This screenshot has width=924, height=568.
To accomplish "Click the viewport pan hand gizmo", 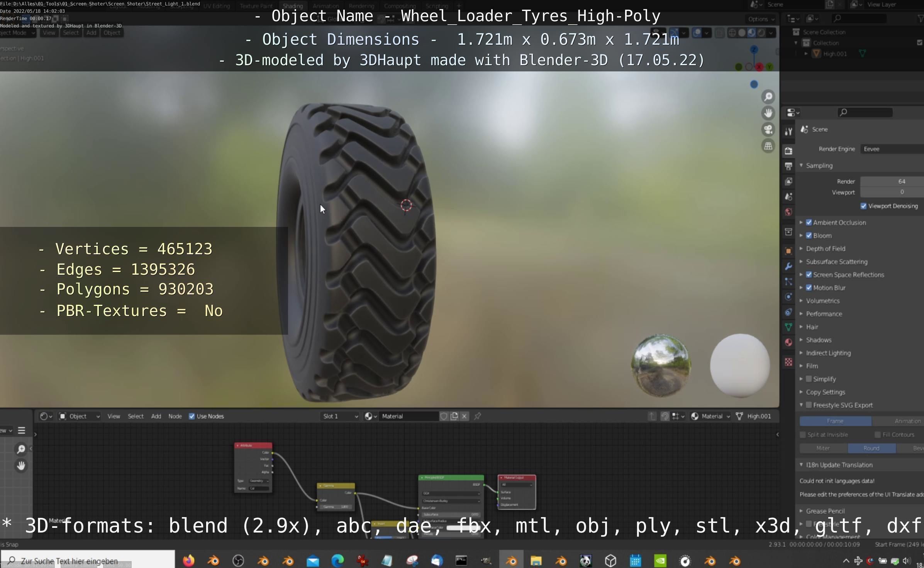I will [768, 113].
